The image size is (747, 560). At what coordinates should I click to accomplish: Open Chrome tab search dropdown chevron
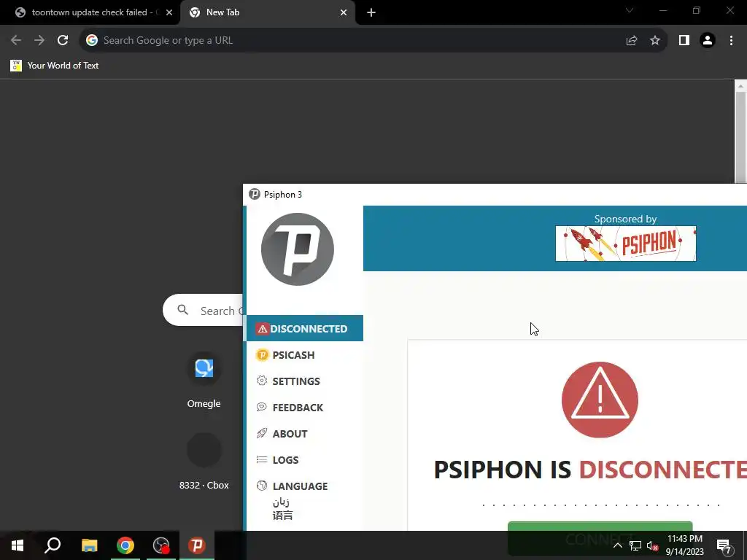click(630, 10)
